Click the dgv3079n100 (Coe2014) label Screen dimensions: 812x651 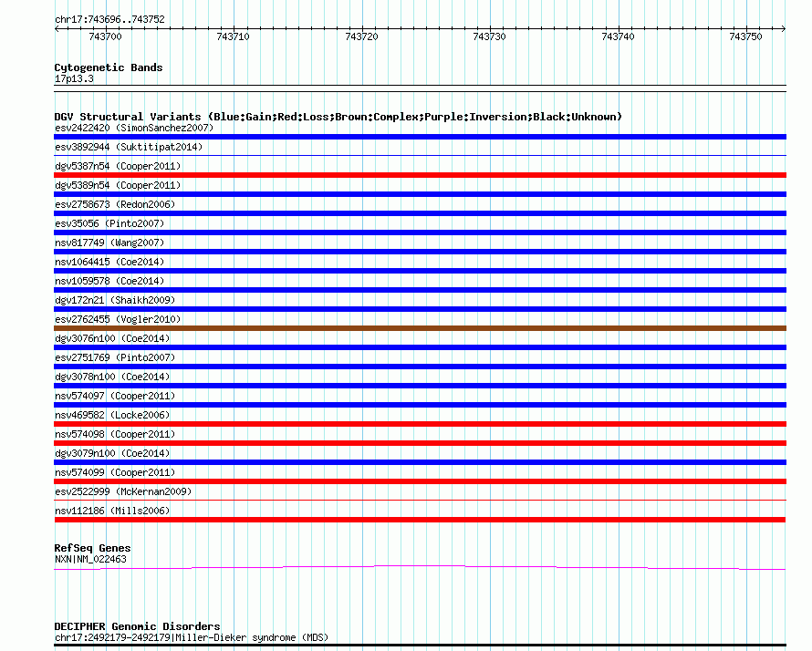112,453
